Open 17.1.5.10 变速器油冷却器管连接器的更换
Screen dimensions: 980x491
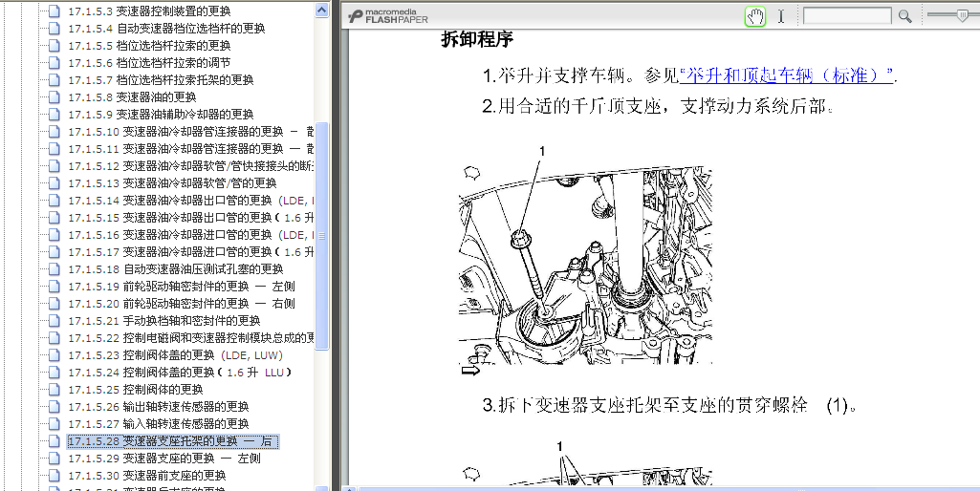190,131
